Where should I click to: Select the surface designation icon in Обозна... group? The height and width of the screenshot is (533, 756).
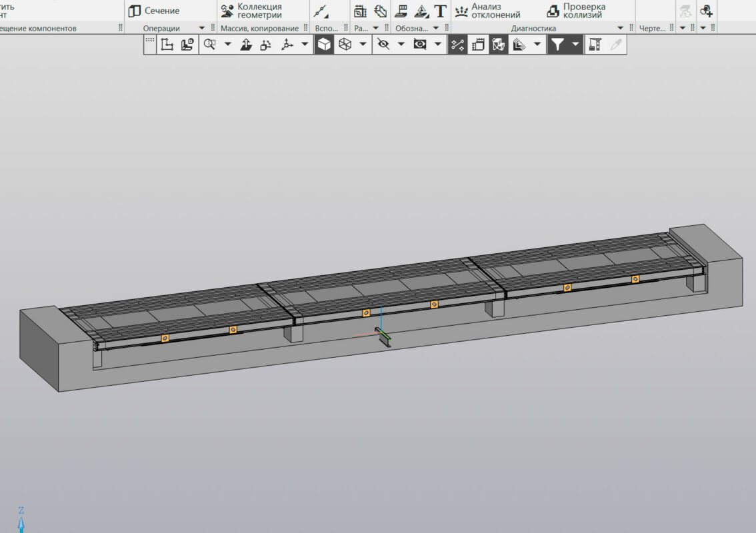(x=401, y=11)
